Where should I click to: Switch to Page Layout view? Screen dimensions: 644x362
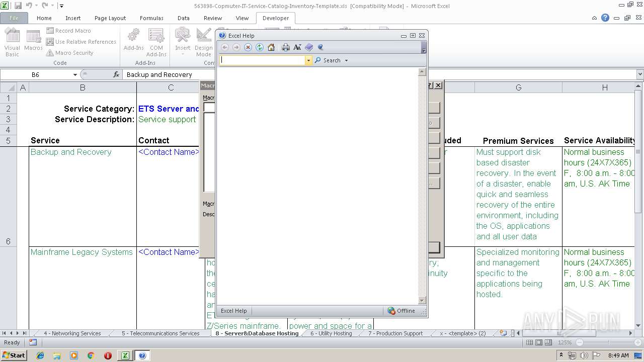click(539, 342)
